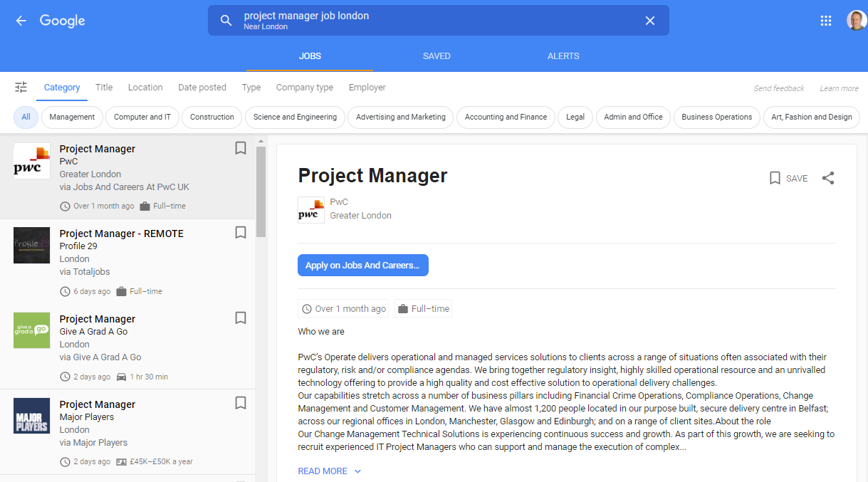Screen dimensions: 868x482
Task: Filter by Business Operations chip
Action: [x=716, y=117]
